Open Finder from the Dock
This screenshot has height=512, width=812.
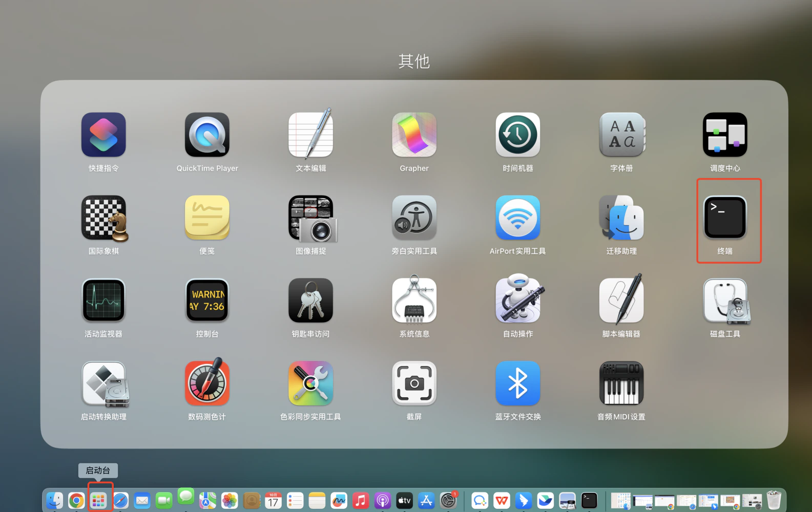click(54, 500)
